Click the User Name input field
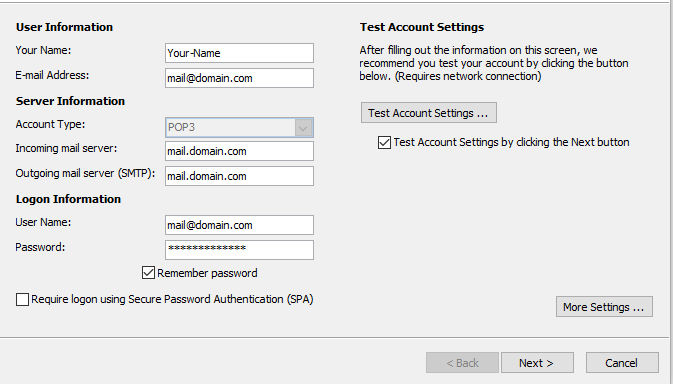Viewport: 673px width, 384px height. (x=239, y=225)
